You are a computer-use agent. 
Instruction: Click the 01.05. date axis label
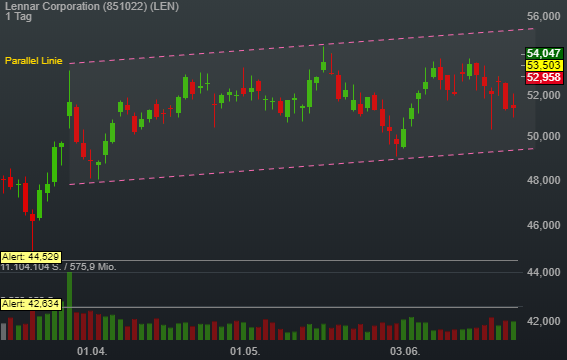click(x=245, y=351)
